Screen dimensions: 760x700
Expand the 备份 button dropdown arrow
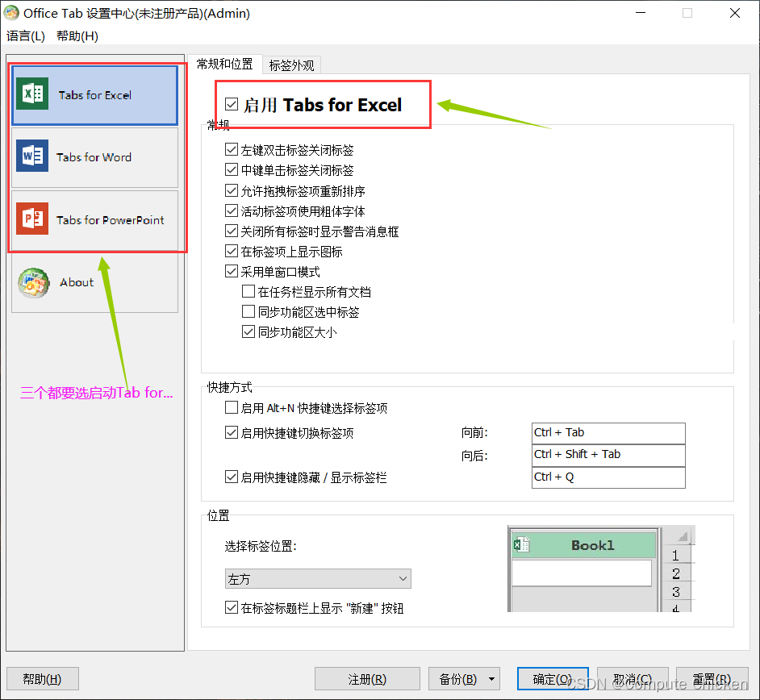point(491,679)
